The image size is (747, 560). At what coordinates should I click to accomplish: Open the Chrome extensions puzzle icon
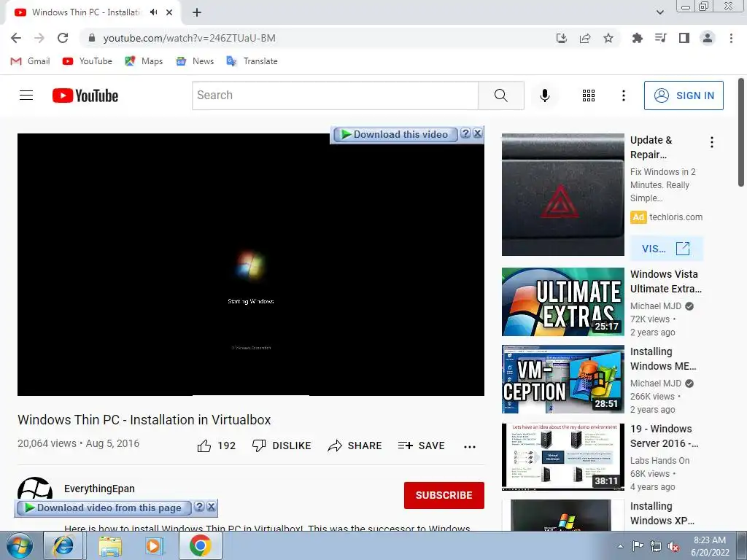(637, 38)
